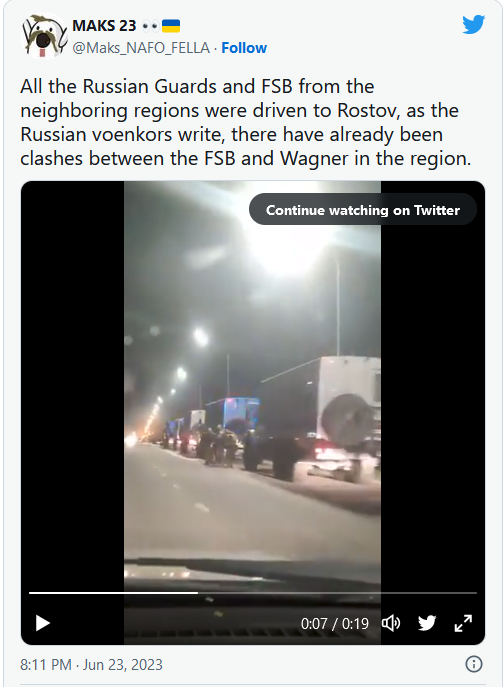
Task: Mute the video with the speaker icon
Action: (391, 623)
